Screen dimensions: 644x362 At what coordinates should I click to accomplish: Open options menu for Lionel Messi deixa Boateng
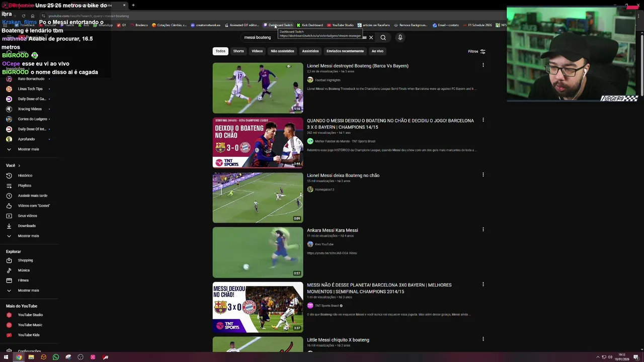pos(483,175)
